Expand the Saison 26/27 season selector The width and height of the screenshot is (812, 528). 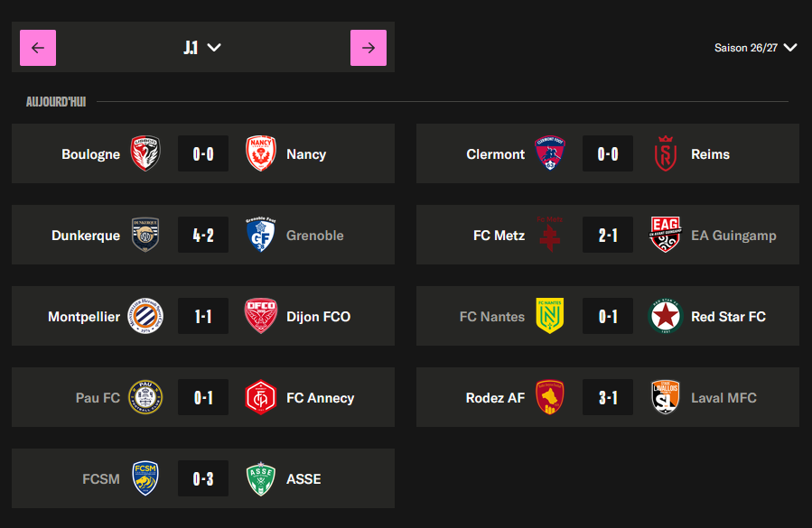(756, 48)
